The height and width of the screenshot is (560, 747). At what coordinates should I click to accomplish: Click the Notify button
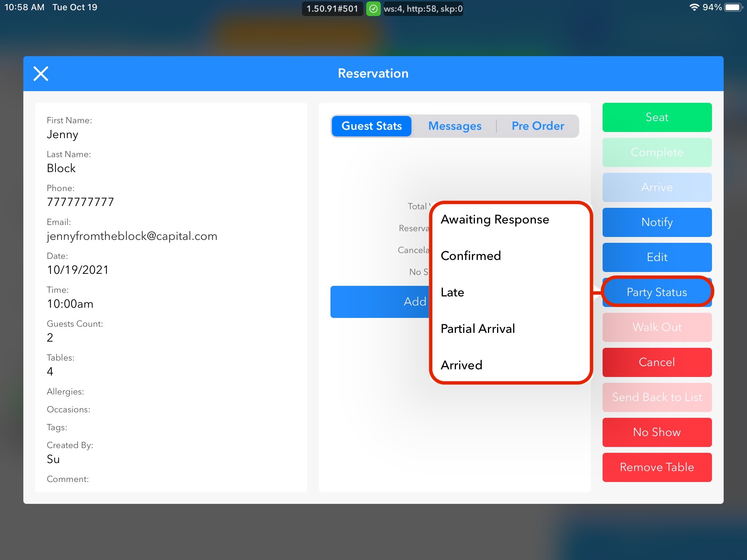point(657,222)
